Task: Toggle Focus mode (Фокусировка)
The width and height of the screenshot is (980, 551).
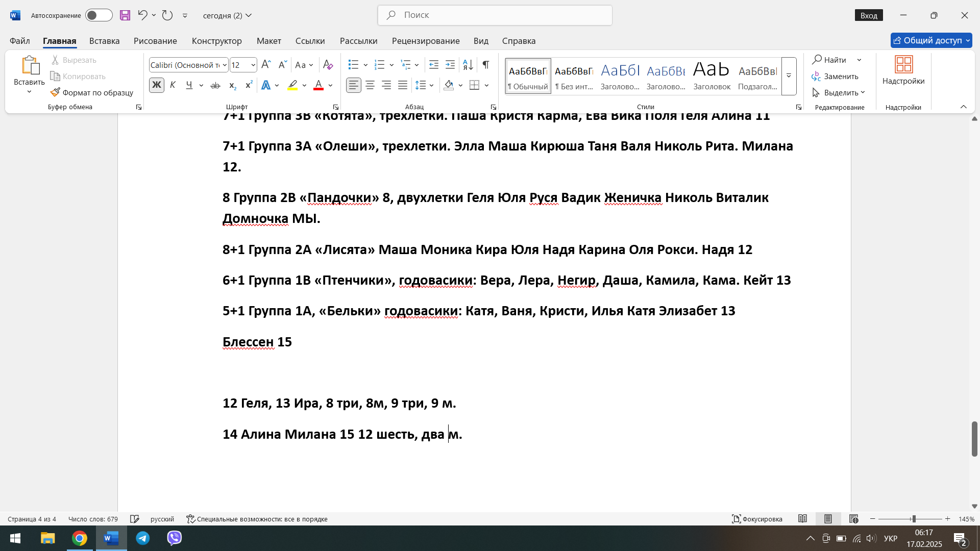Action: pyautogui.click(x=757, y=519)
